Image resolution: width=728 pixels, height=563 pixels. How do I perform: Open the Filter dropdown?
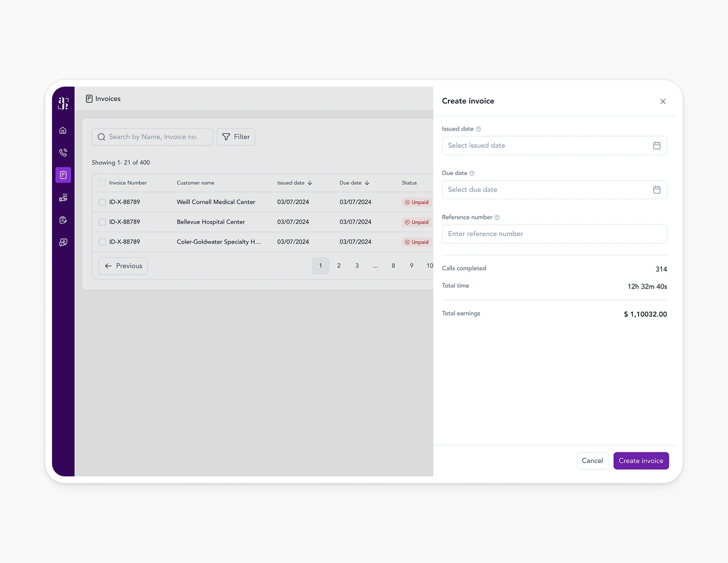[236, 136]
